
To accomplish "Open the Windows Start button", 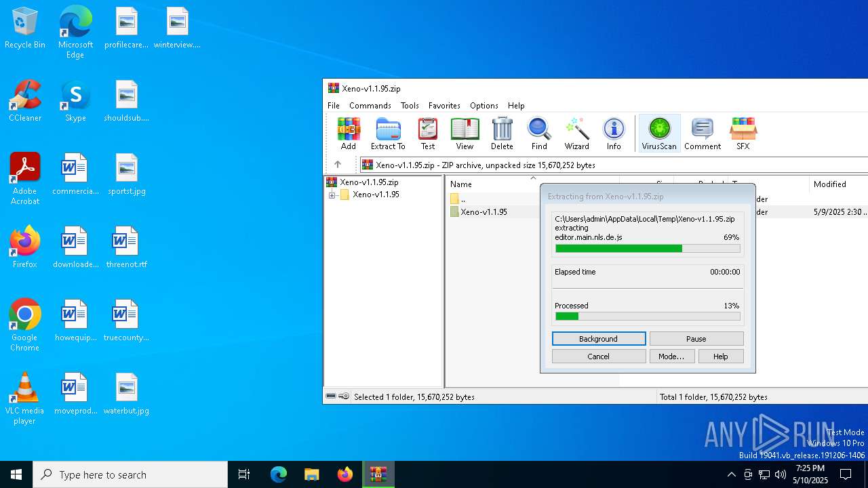I will pos(16,474).
